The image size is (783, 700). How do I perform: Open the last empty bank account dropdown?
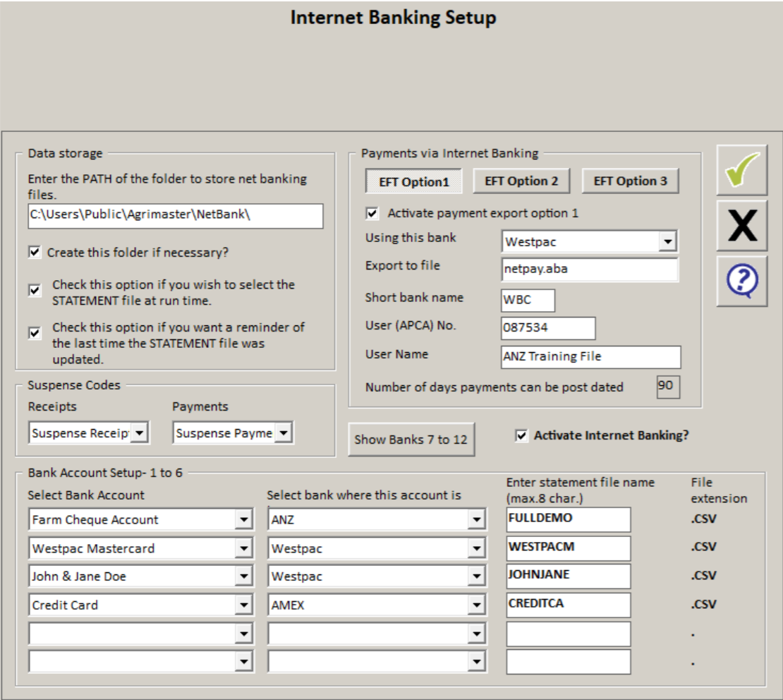click(x=243, y=662)
